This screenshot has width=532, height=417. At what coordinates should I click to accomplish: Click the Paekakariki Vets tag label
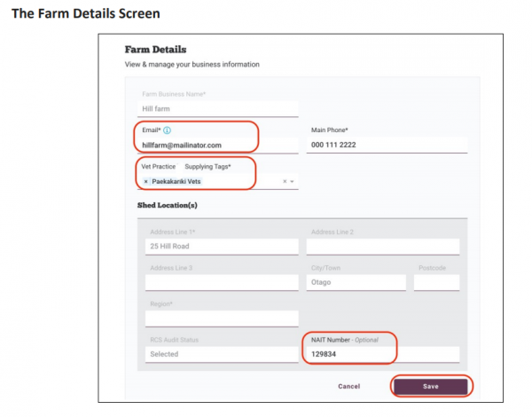click(176, 181)
